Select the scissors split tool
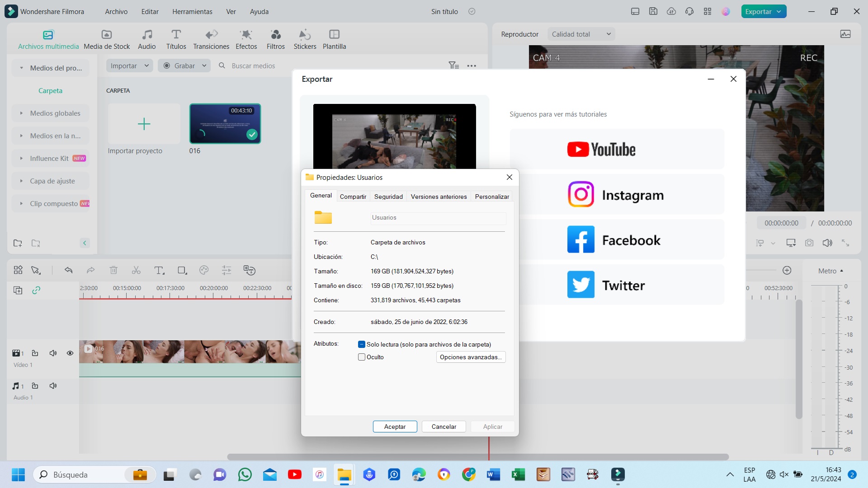 pos(136,270)
